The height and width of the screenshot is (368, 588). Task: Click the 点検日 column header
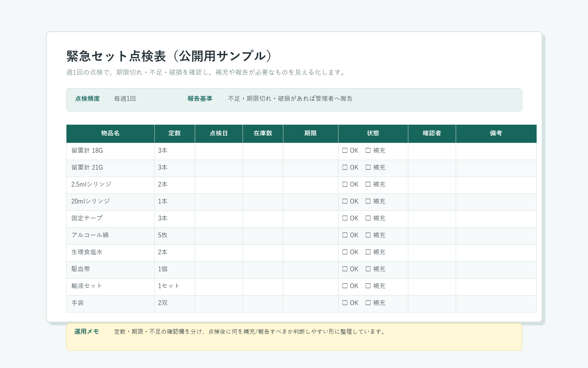click(219, 134)
